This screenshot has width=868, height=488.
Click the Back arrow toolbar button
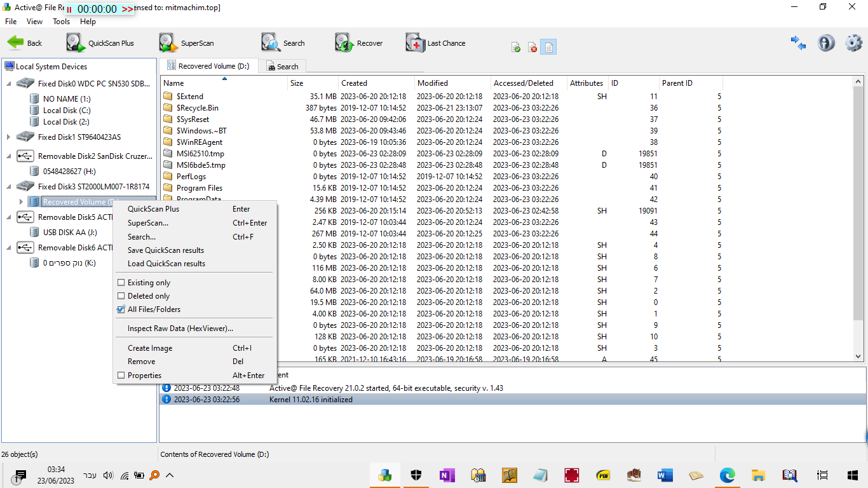coord(24,43)
